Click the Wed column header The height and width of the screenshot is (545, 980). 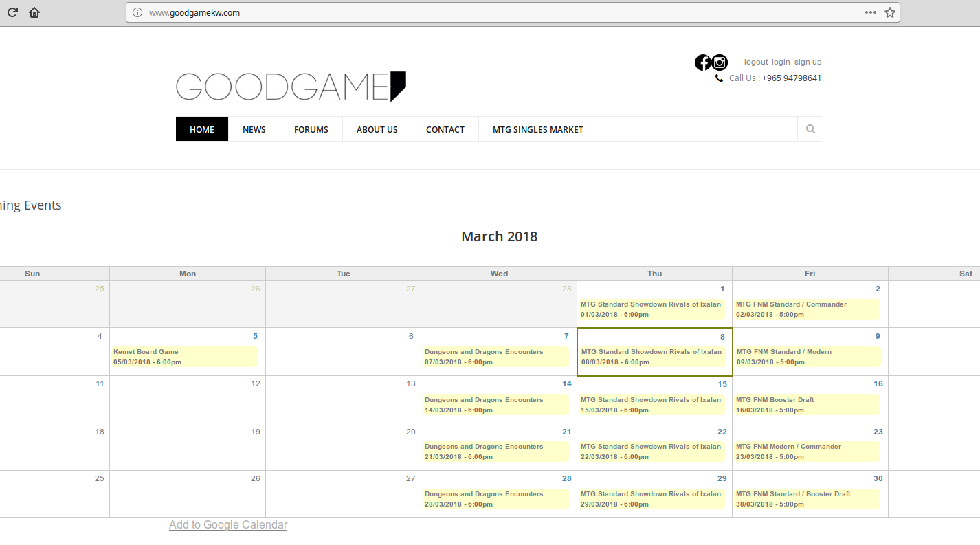click(499, 274)
